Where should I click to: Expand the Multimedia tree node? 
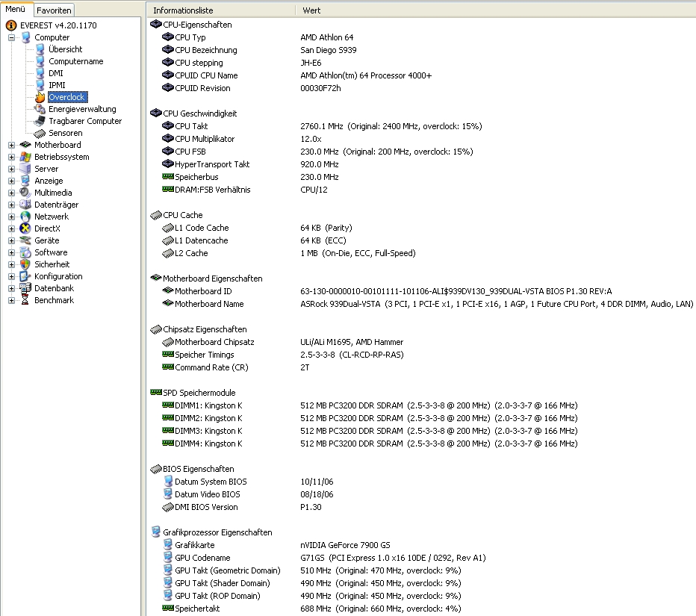pyautogui.click(x=11, y=193)
